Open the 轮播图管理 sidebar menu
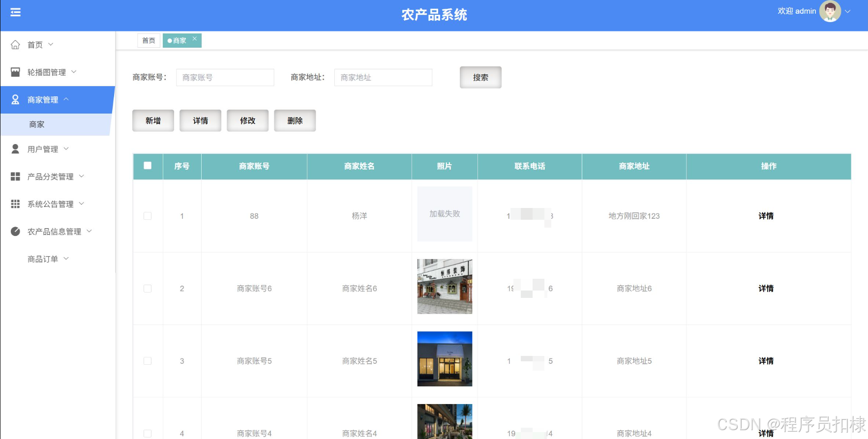Image resolution: width=868 pixels, height=439 pixels. (x=58, y=72)
